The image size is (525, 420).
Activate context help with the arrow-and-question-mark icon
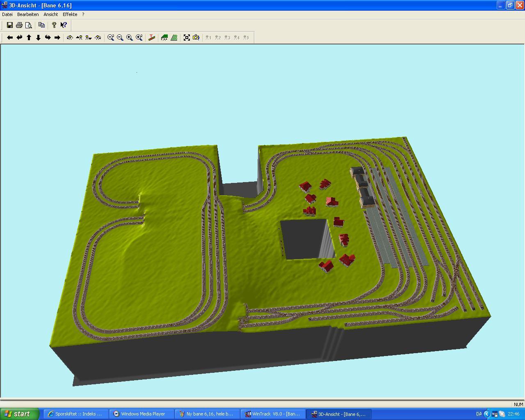click(x=64, y=25)
